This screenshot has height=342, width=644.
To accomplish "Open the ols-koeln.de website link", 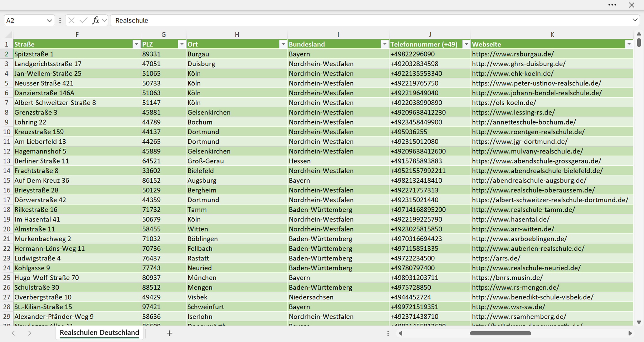I will (x=504, y=103).
